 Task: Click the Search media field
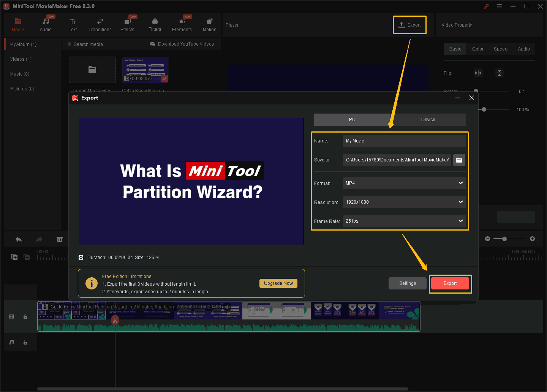(x=103, y=44)
